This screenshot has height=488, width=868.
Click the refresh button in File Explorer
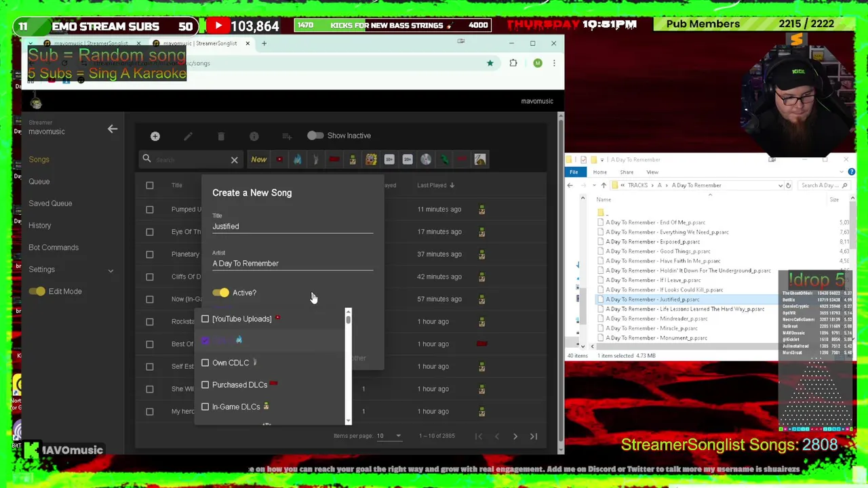[788, 185]
